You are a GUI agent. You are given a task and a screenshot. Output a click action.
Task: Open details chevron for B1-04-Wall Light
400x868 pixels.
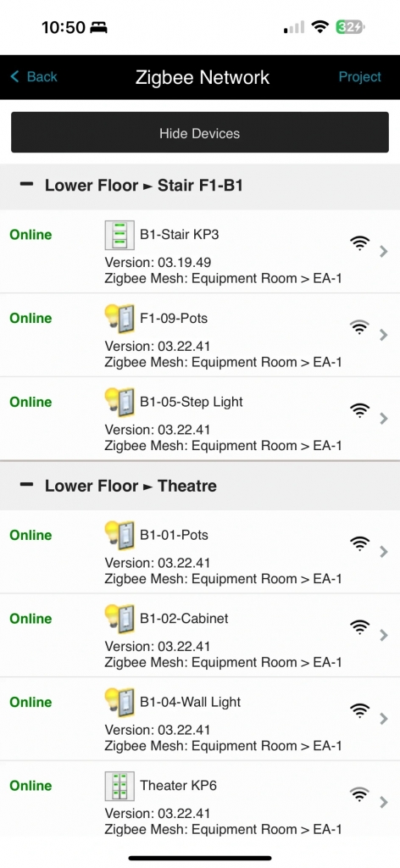coord(384,719)
